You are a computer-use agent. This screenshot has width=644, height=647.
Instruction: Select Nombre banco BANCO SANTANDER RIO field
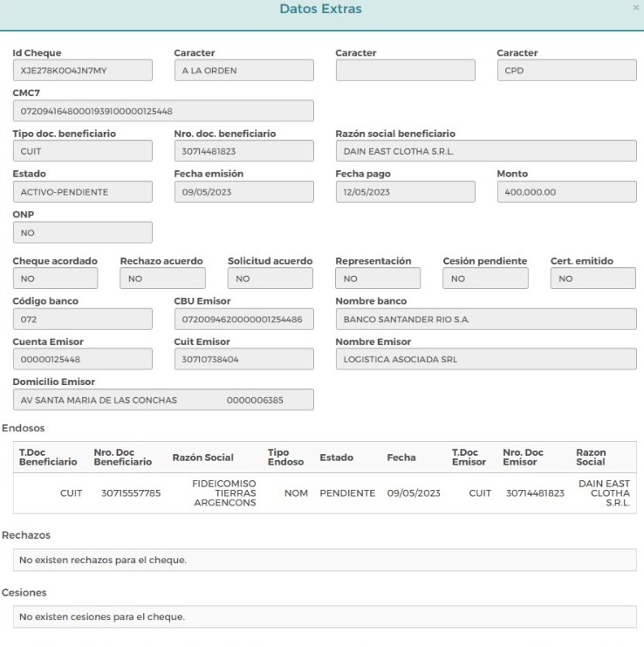pyautogui.click(x=486, y=319)
